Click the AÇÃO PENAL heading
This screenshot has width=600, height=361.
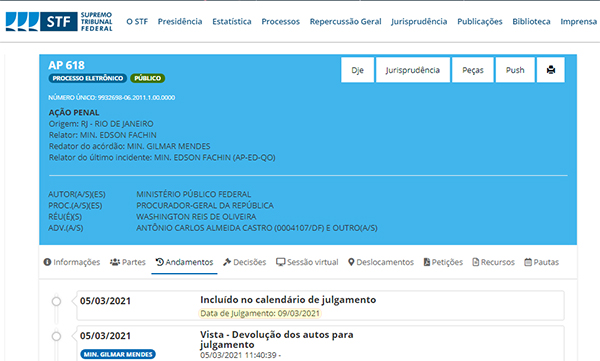pyautogui.click(x=74, y=113)
